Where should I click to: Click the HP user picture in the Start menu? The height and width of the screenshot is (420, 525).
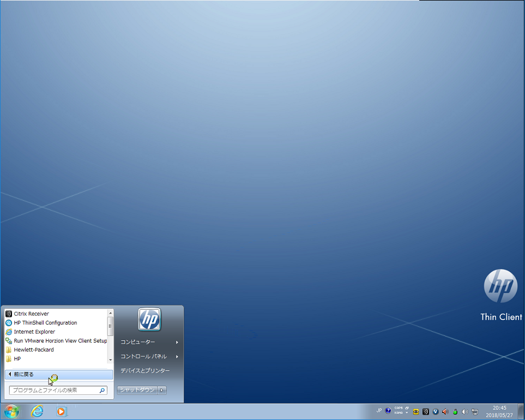pyautogui.click(x=149, y=319)
